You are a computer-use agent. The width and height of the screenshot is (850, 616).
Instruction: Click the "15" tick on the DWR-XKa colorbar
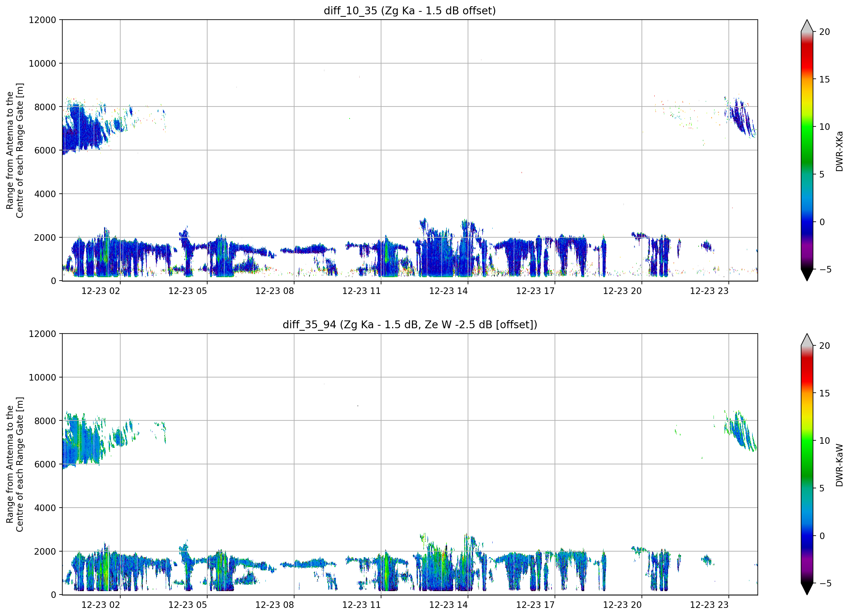pyautogui.click(x=824, y=79)
